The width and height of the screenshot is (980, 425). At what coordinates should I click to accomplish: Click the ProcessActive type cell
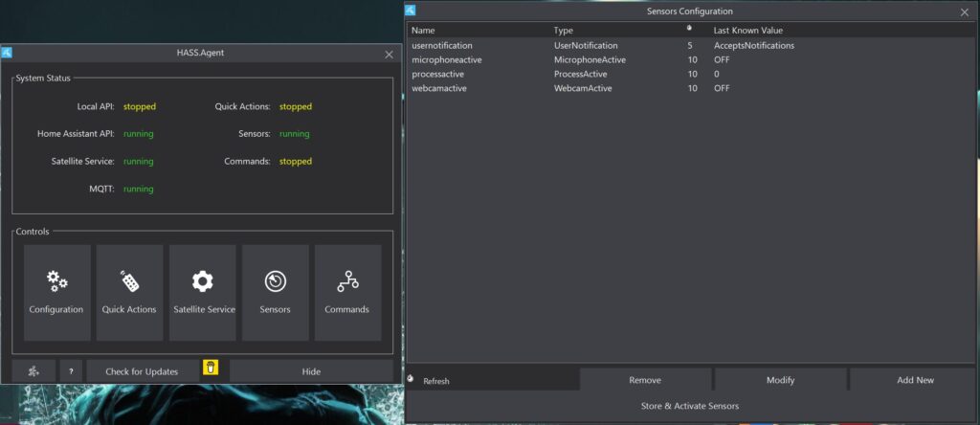point(580,74)
